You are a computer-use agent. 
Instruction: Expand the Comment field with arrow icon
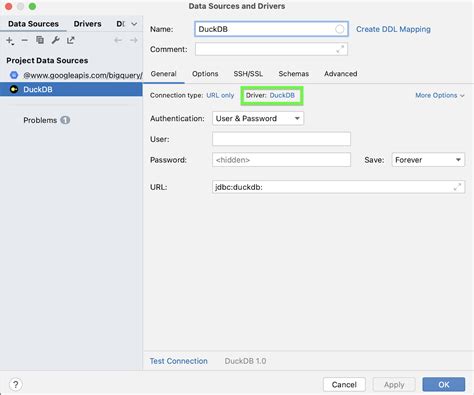click(x=340, y=49)
